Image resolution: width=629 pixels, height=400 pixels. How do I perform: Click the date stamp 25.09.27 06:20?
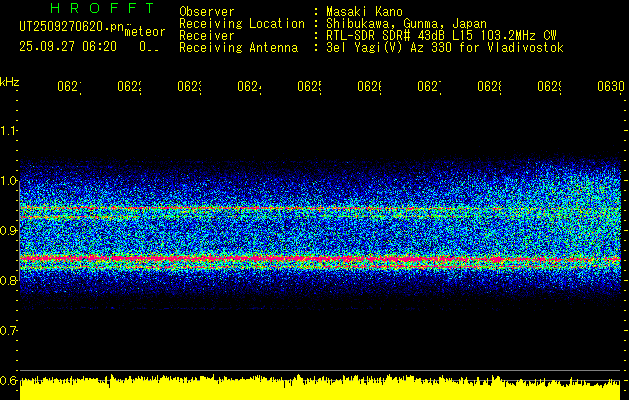68,47
